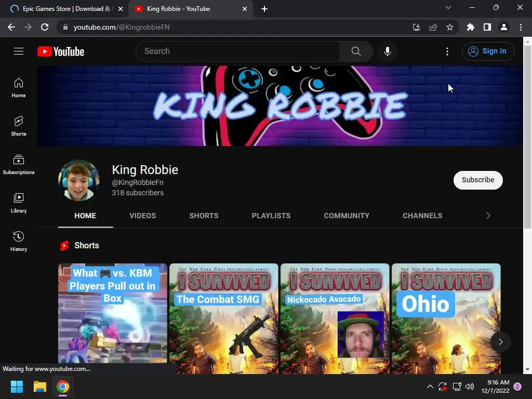Open Chrome's three-dot menu
532x399 pixels.
pyautogui.click(x=521, y=27)
